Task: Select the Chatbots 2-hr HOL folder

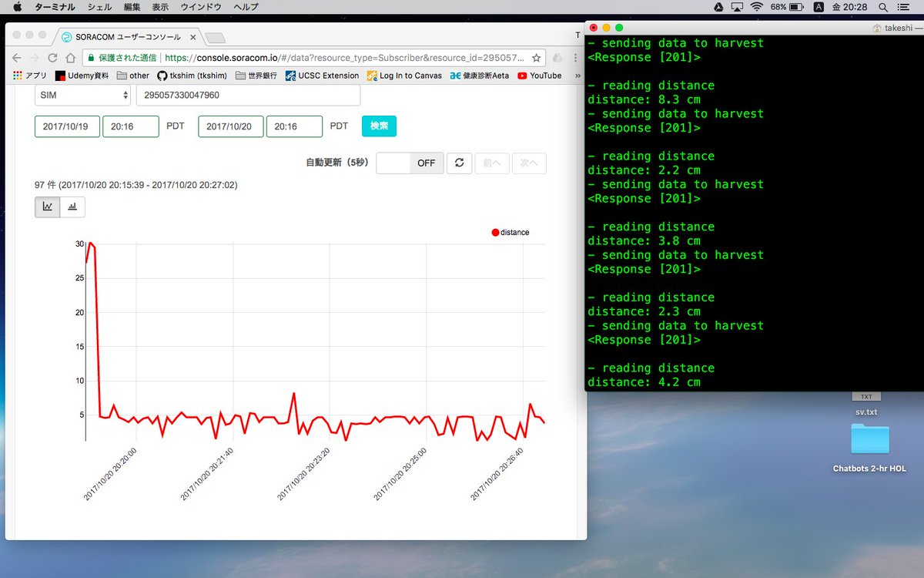Action: tap(869, 449)
